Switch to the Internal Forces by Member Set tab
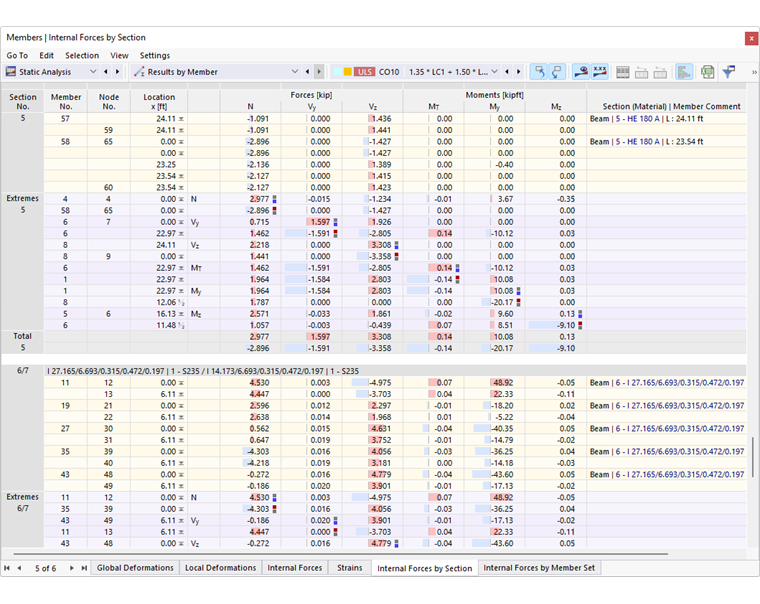The height and width of the screenshot is (604, 760). point(539,568)
